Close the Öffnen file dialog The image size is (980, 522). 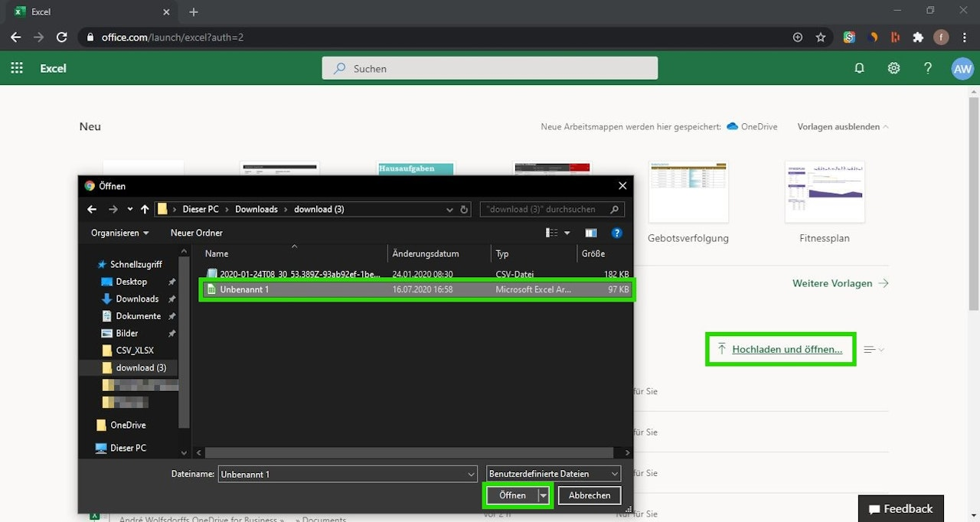[622, 185]
